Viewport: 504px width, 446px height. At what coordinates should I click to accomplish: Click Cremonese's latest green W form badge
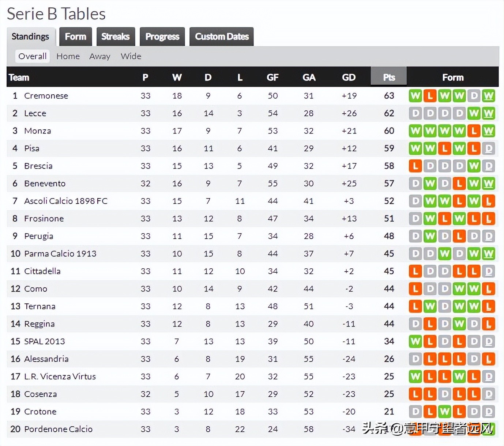[x=488, y=96]
